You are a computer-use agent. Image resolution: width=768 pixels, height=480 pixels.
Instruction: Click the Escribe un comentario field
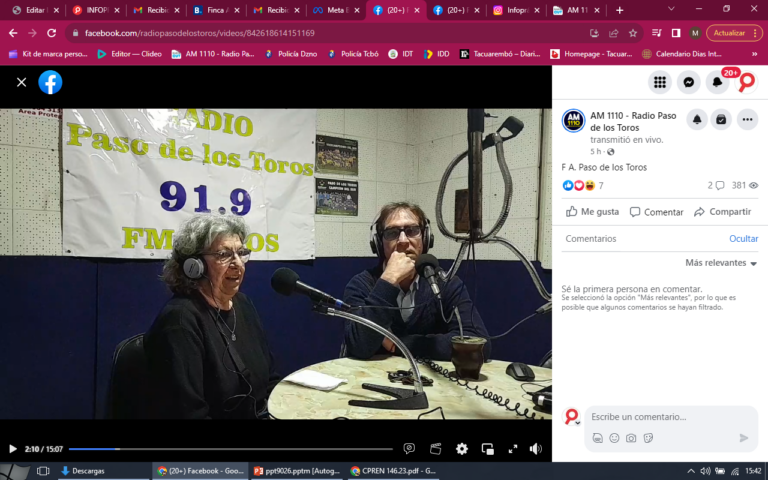(x=671, y=417)
